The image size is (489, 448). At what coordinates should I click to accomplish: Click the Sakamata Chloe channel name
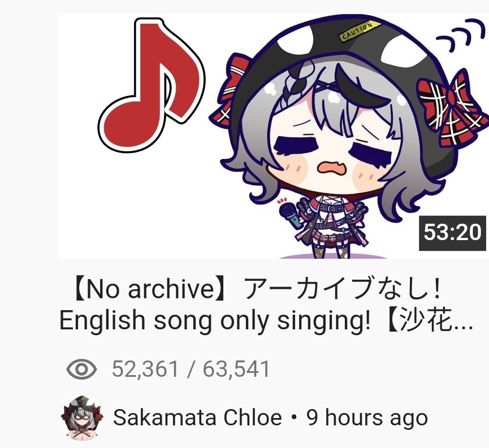click(197, 417)
